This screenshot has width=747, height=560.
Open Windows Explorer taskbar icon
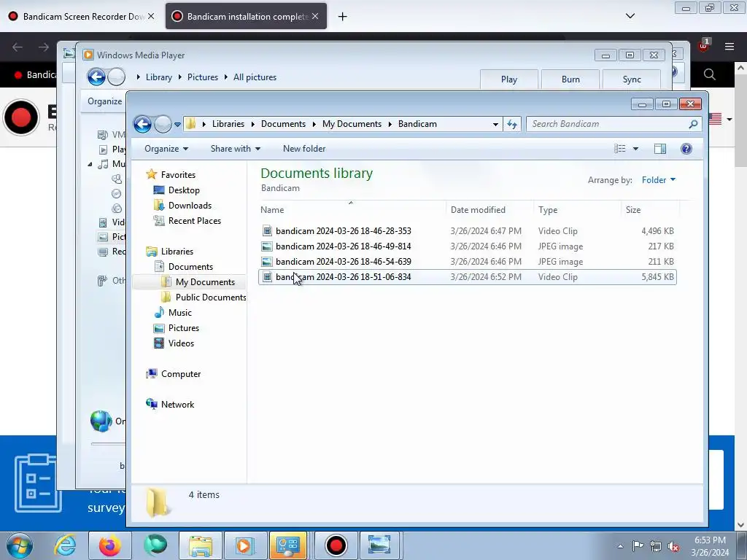pyautogui.click(x=201, y=545)
